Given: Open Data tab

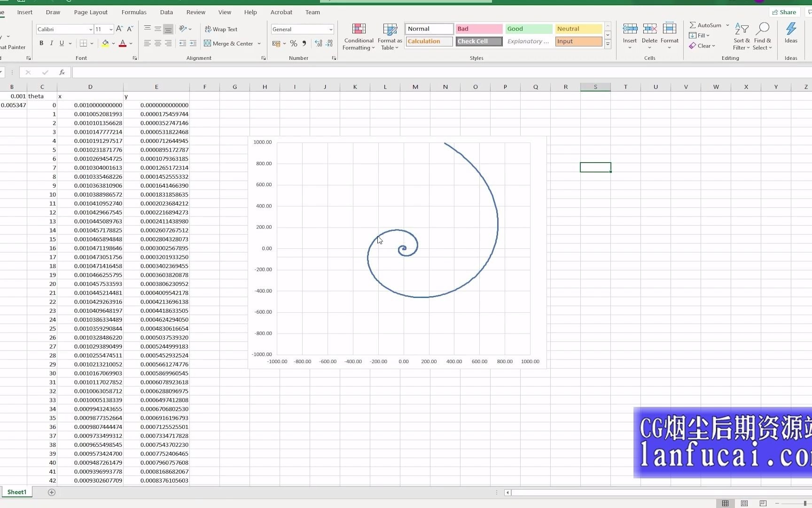Looking at the screenshot, I should [166, 12].
